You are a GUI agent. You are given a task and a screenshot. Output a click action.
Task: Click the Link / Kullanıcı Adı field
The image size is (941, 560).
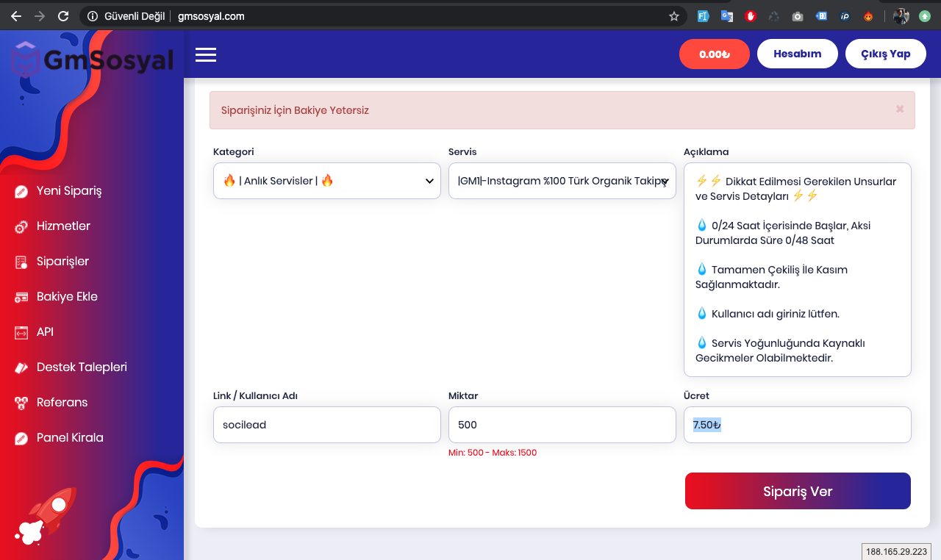click(x=327, y=425)
